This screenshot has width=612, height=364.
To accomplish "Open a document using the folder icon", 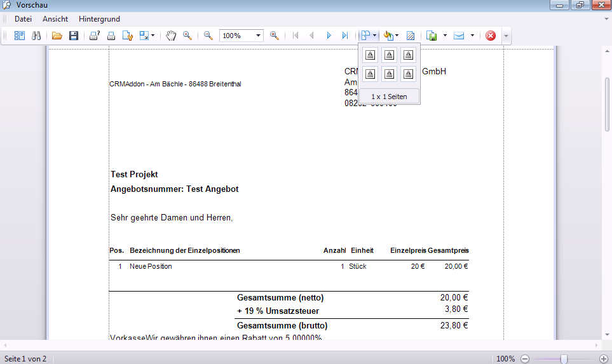I will [57, 36].
